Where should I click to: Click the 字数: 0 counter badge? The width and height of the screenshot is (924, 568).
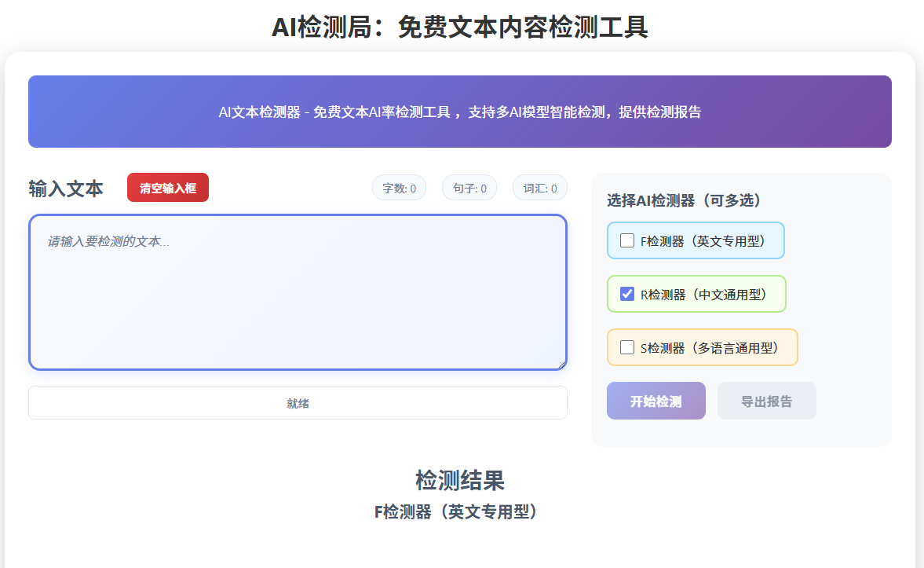pyautogui.click(x=399, y=188)
